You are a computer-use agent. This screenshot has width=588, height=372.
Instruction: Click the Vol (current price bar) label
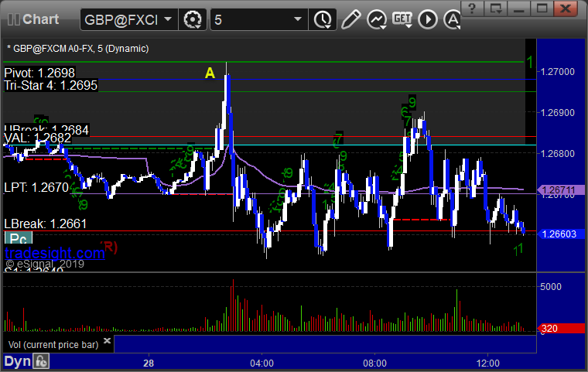pos(53,345)
